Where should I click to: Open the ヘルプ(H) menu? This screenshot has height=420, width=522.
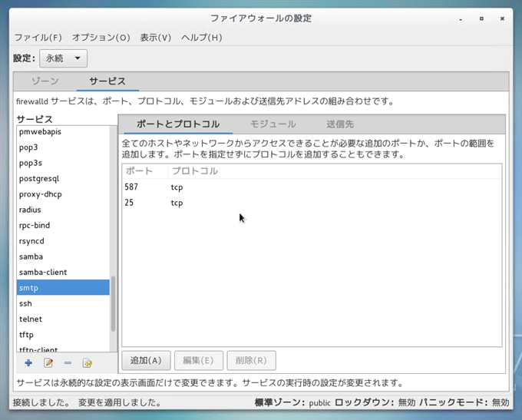pos(201,38)
